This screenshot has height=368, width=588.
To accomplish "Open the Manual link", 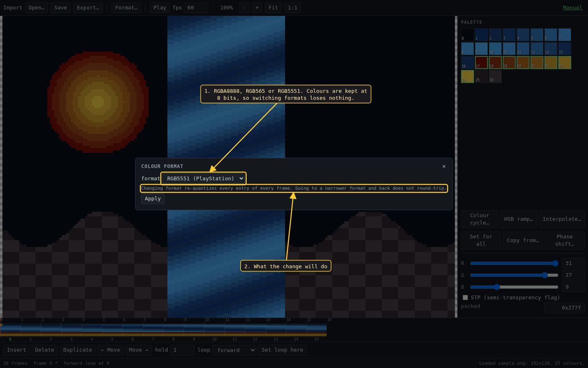I will (x=572, y=8).
